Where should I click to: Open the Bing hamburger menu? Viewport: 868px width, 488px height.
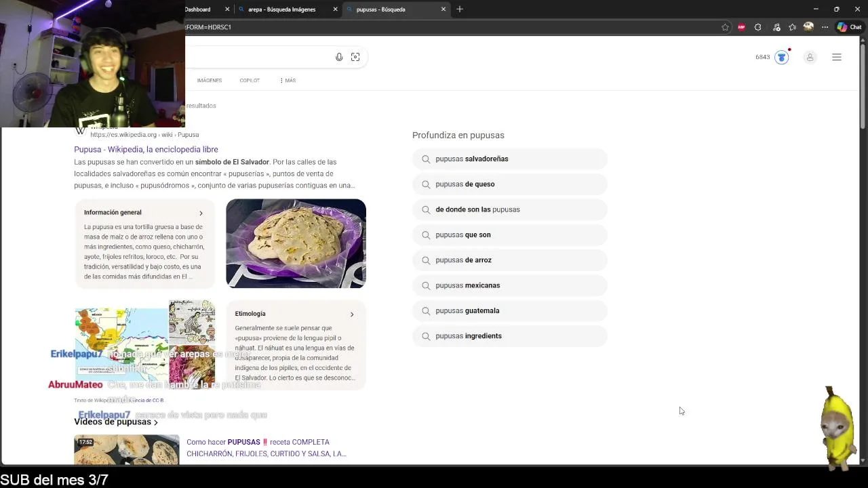click(x=837, y=57)
